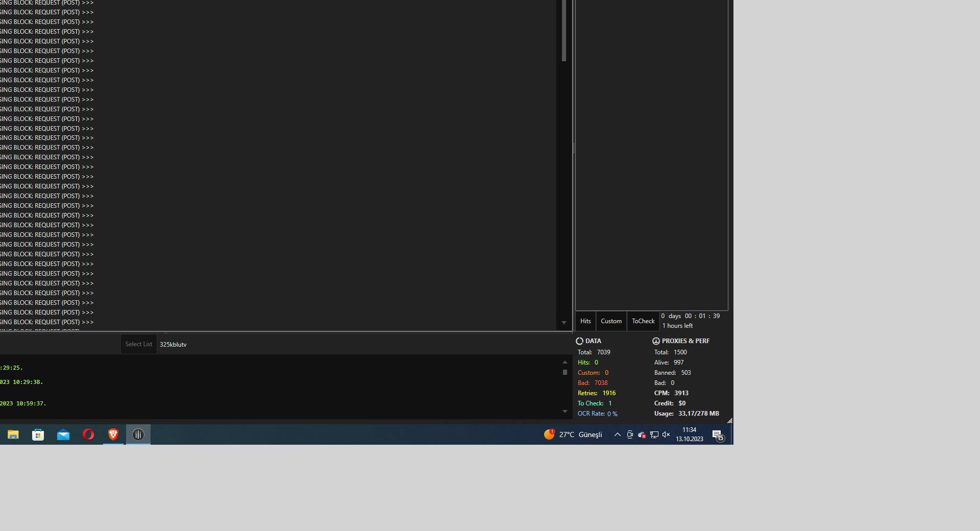Click the orange 'Custom: 0' stat
This screenshot has height=531, width=980.
[x=593, y=373]
